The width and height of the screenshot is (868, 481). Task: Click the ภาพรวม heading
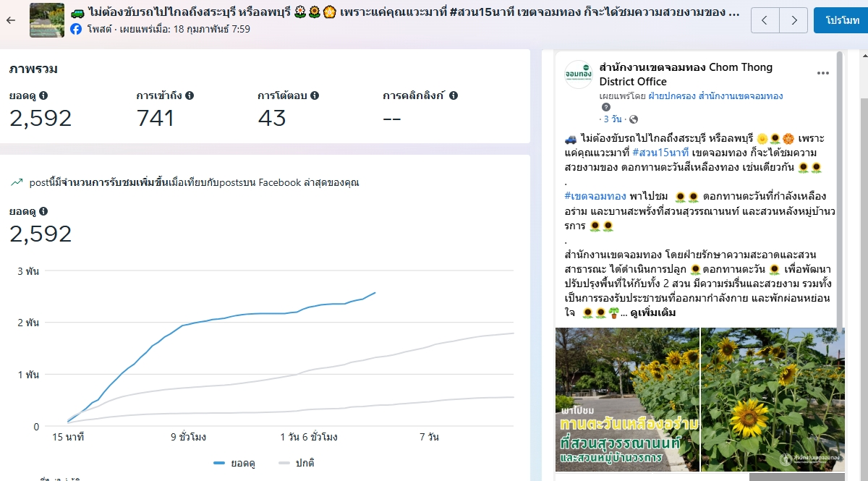tap(33, 69)
